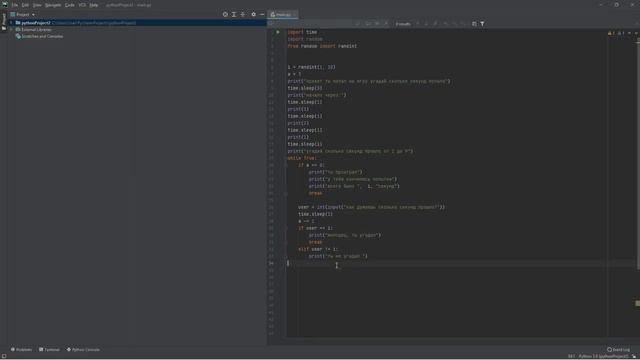Click the 'time.sleep(2)' line
Image resolution: width=640 pixels, height=360 pixels.
coord(304,88)
